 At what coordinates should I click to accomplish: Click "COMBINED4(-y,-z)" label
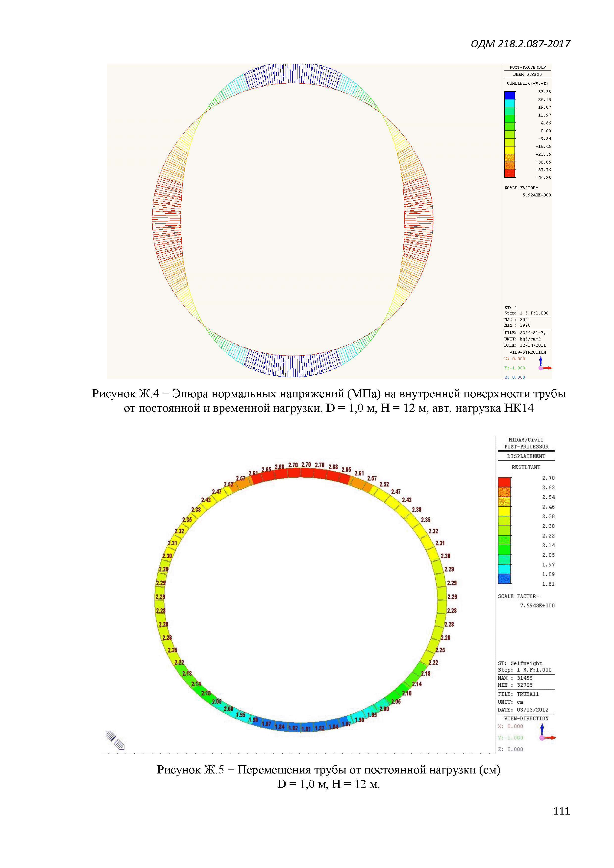point(527,83)
